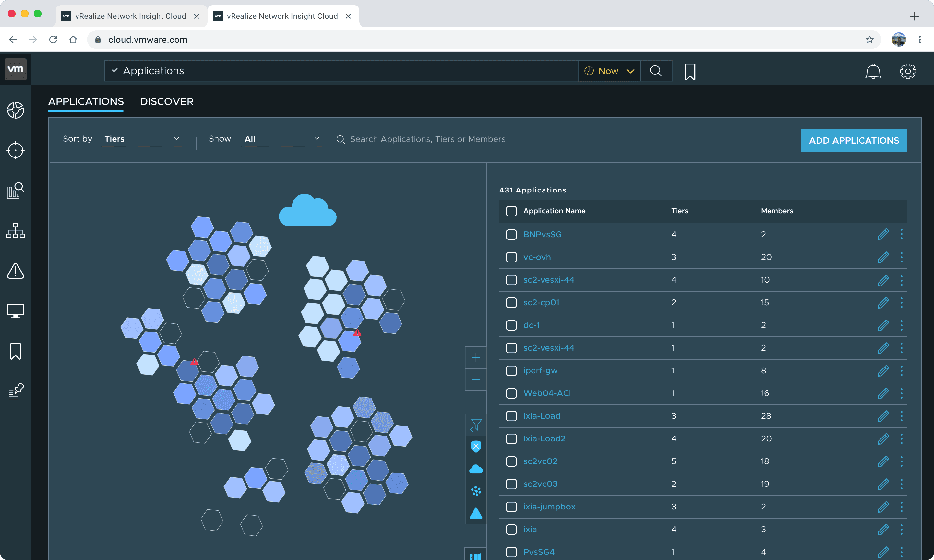Screen dimensions: 934x560
Task: Check the Web04-ACI row checkbox
Action: (511, 393)
